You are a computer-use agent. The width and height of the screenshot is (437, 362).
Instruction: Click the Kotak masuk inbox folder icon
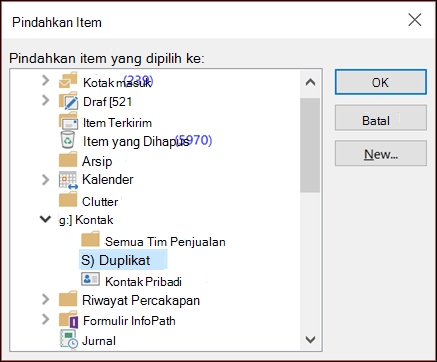point(68,80)
